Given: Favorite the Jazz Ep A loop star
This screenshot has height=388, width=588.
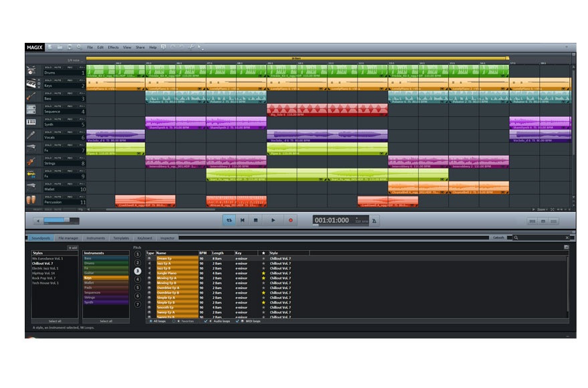Looking at the screenshot, I should pyautogui.click(x=264, y=264).
